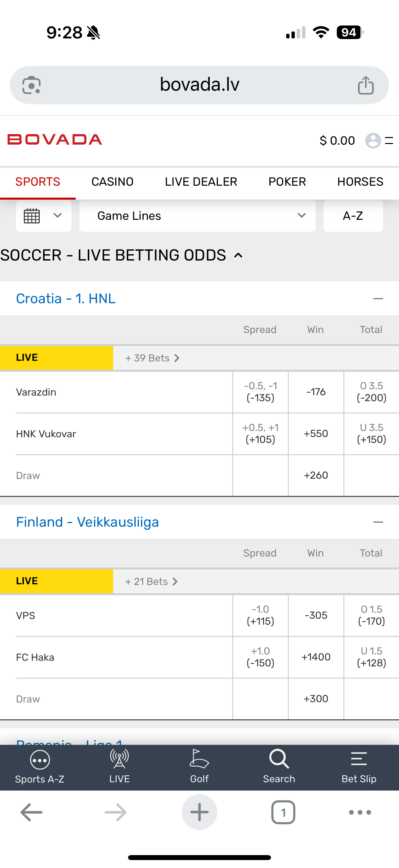Viewport: 399px width, 868px height.
Task: Open the calendar date dropdown
Action: pos(43,216)
